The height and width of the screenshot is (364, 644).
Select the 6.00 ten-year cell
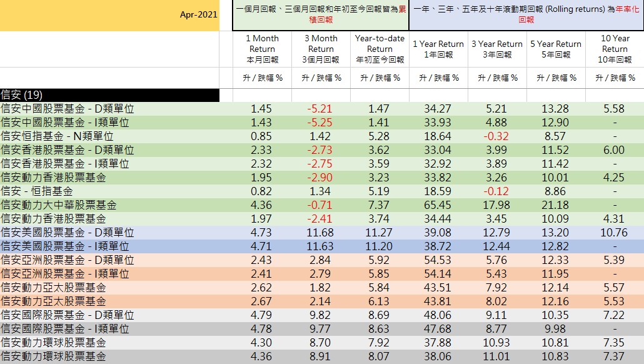pyautogui.click(x=614, y=150)
